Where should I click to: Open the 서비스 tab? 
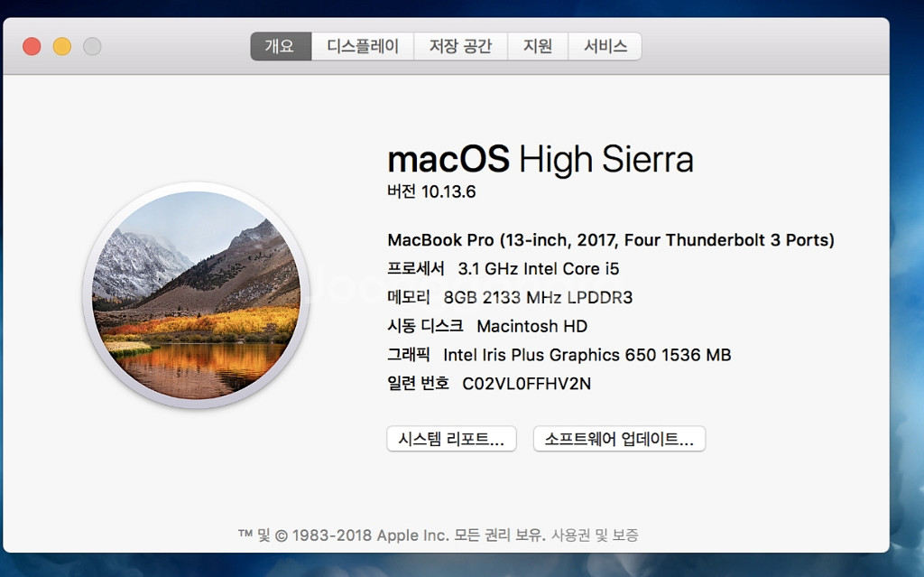point(605,46)
